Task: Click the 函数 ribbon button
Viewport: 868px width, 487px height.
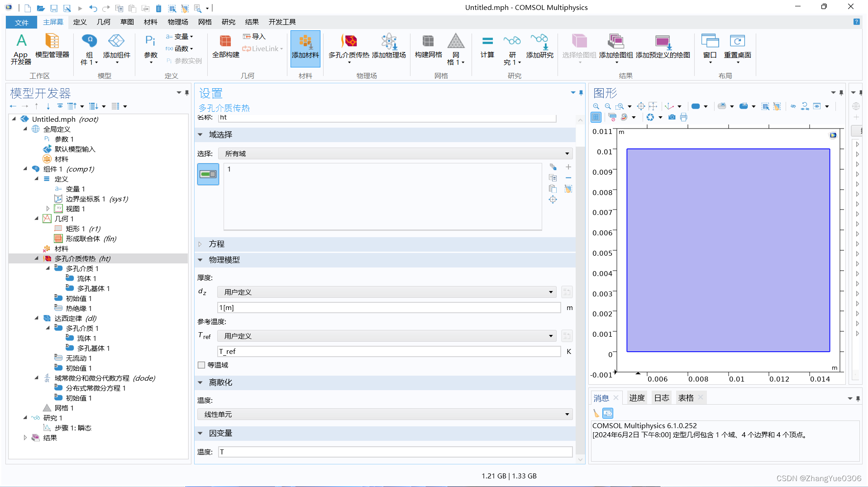Action: click(x=180, y=48)
